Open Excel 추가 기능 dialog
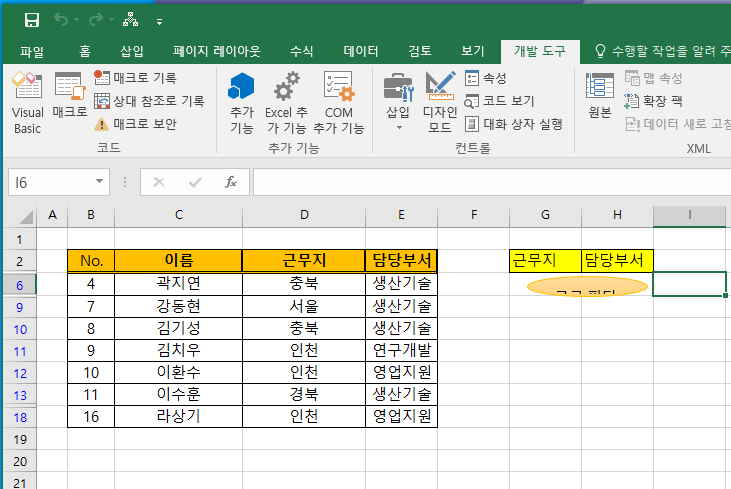 pos(286,103)
